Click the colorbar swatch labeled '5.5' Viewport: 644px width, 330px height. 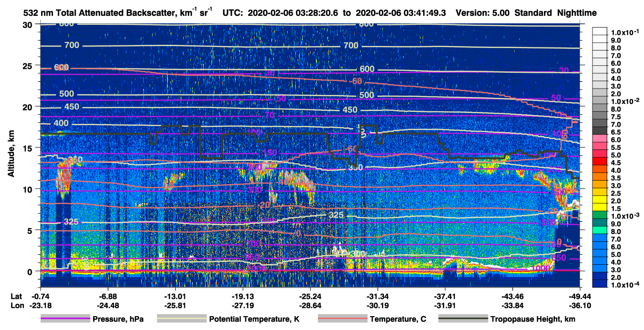(x=600, y=146)
